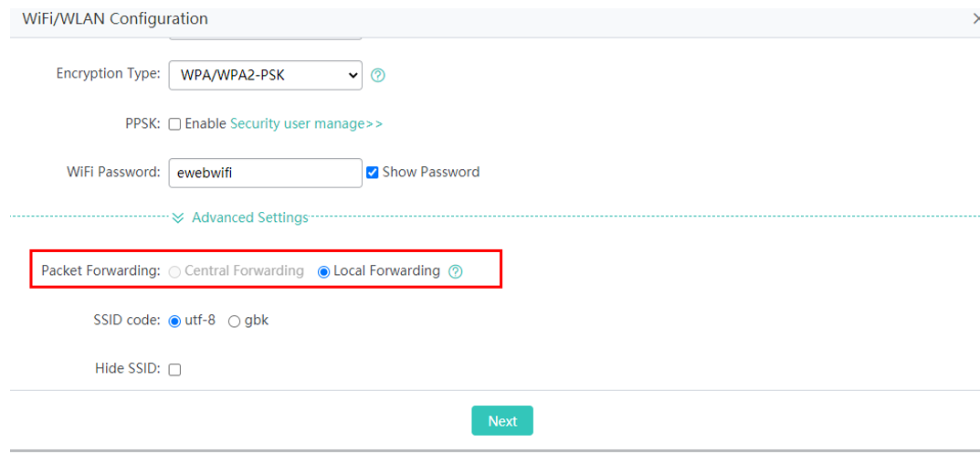Select the Local Forwarding radio button
This screenshot has height=454, width=980.
pyautogui.click(x=323, y=271)
